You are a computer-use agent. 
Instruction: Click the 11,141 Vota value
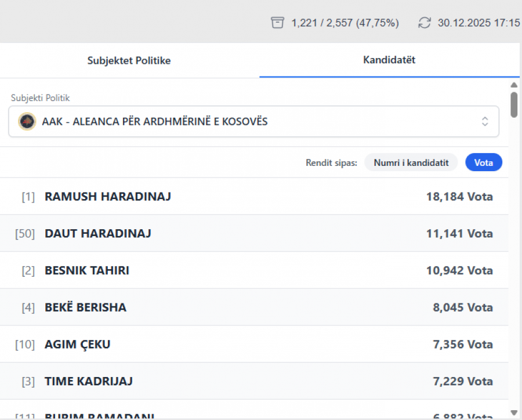(x=459, y=233)
